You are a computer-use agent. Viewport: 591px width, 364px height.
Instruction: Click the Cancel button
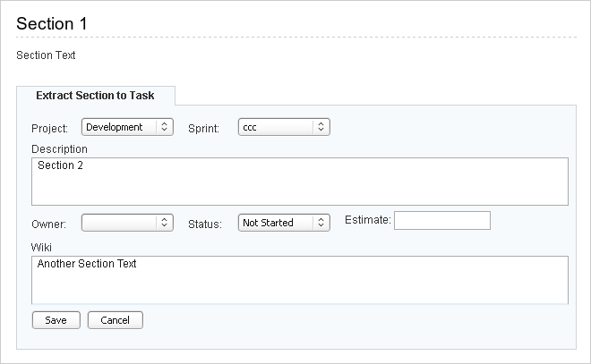(x=116, y=320)
